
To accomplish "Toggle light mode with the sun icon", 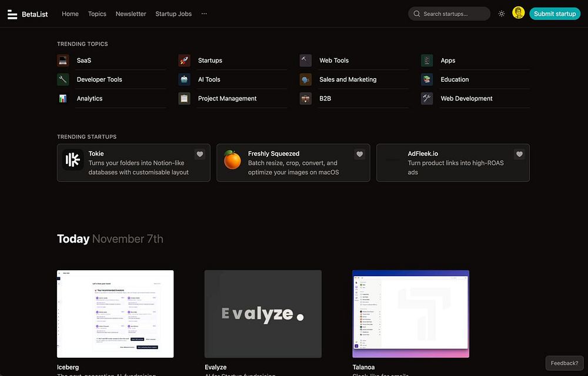I will (502, 14).
